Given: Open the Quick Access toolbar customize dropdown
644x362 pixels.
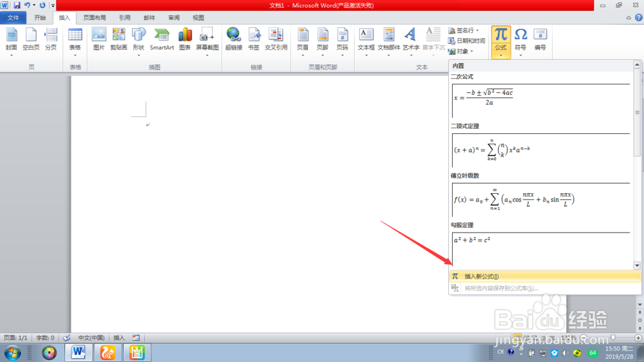Looking at the screenshot, I should (53, 5).
